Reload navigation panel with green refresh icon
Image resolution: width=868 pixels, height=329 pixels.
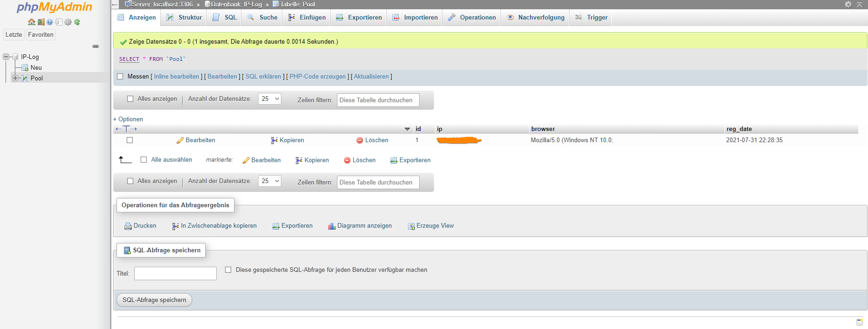(77, 22)
